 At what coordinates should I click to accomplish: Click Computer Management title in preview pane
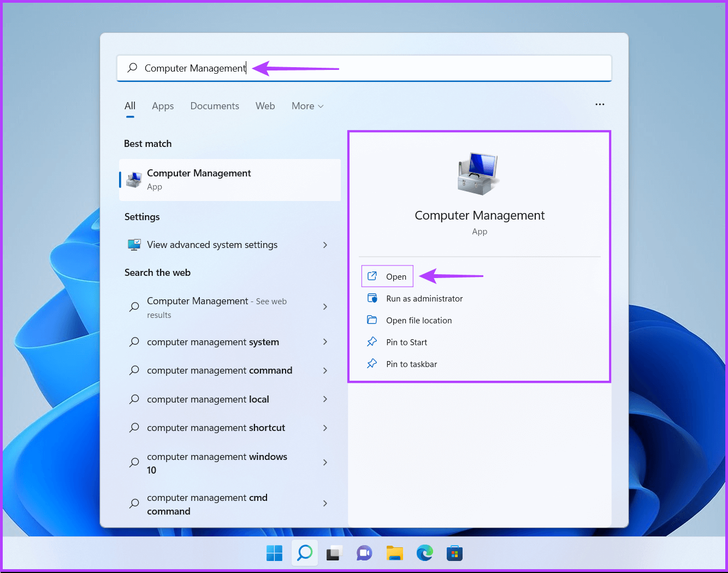point(480,215)
